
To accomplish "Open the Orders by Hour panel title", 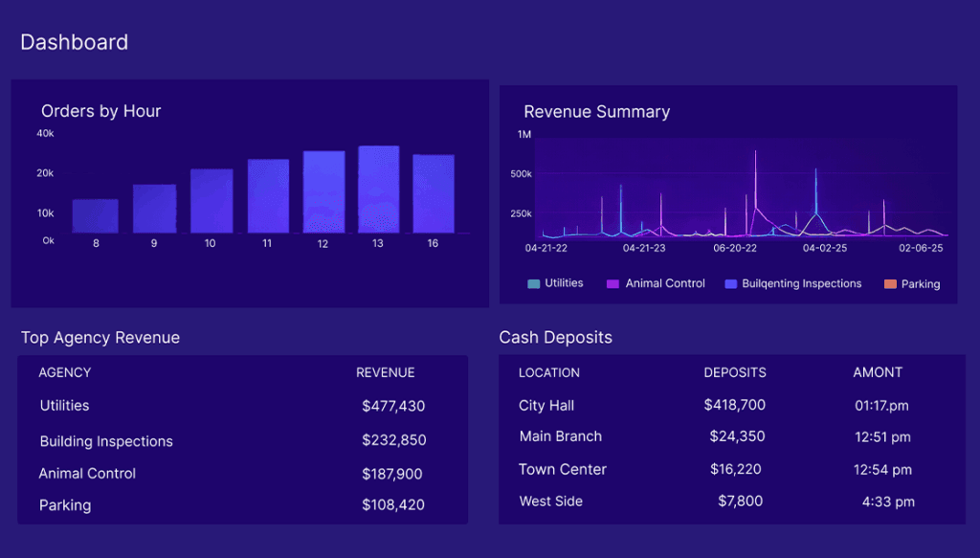I will point(101,111).
